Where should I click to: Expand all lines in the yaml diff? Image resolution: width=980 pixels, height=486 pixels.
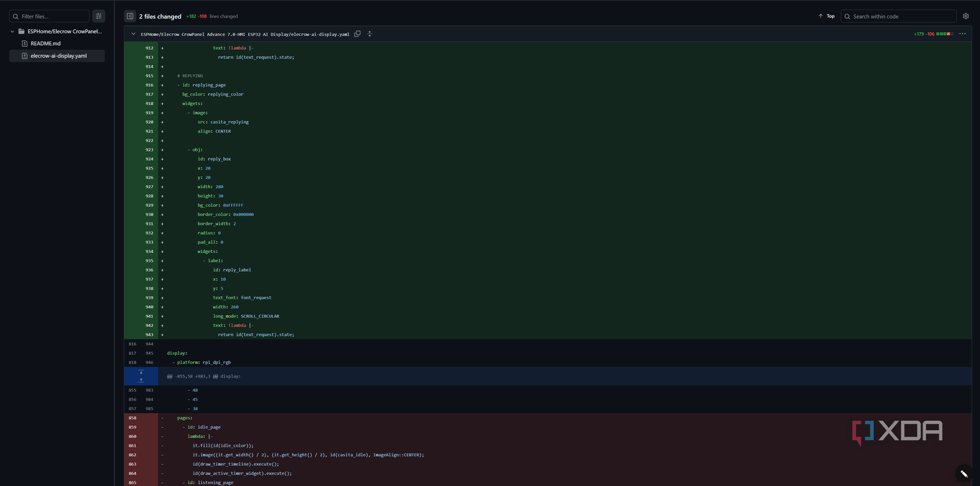coord(369,34)
